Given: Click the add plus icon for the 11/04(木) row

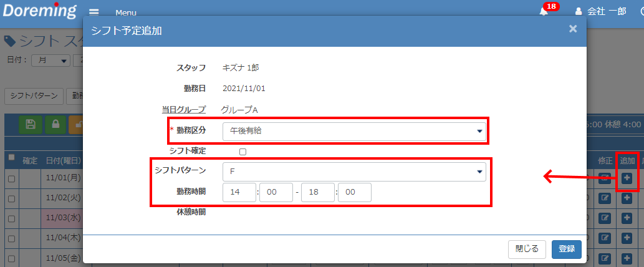Looking at the screenshot, I should point(627,238).
